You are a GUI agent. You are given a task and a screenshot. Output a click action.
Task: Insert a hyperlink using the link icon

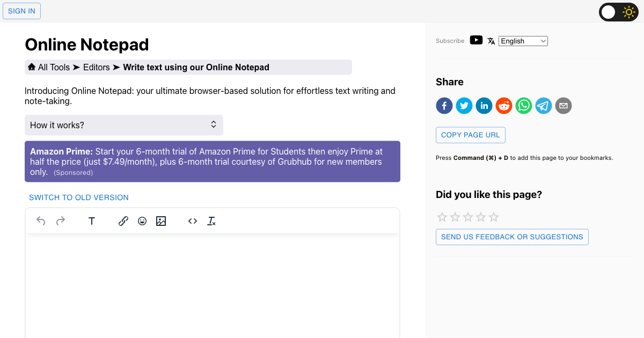pos(123,221)
